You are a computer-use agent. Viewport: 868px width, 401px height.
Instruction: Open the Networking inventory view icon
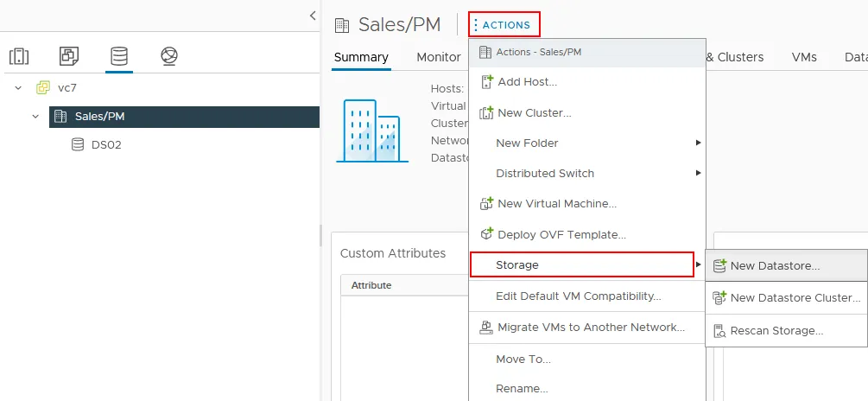(x=169, y=56)
